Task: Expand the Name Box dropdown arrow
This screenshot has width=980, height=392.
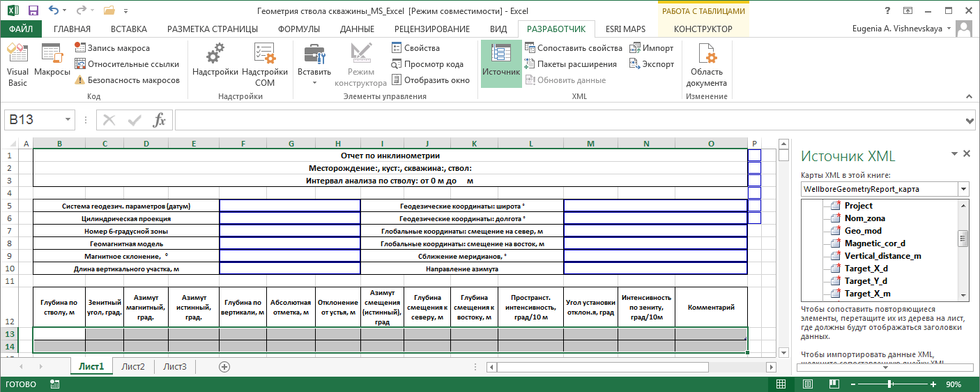Action: [x=68, y=120]
